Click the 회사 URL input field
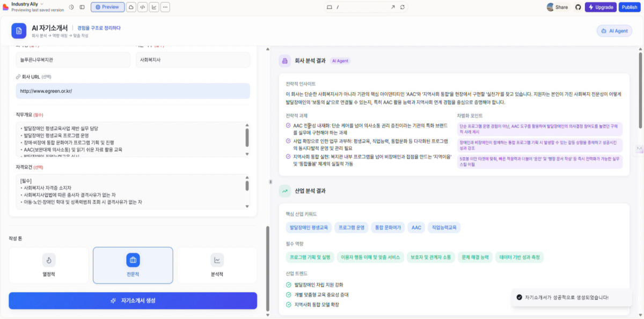Viewport: 644px width, 319px height. click(x=133, y=91)
